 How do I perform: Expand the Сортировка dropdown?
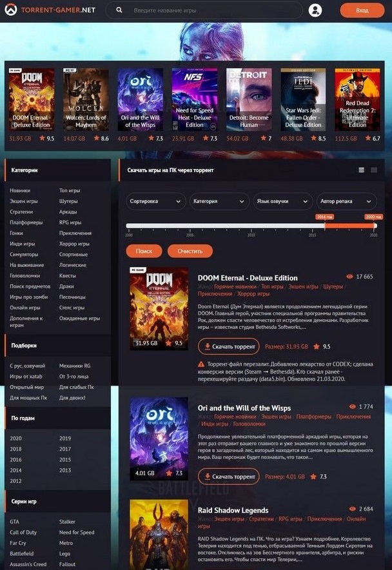coord(155,201)
